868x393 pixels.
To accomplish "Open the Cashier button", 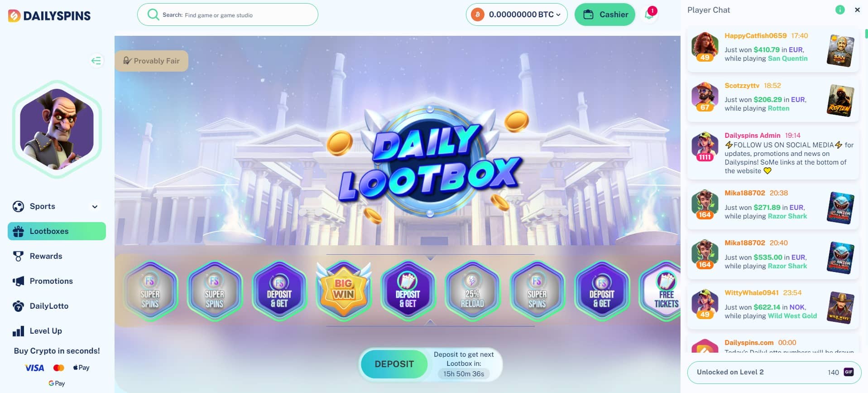I will [x=605, y=15].
